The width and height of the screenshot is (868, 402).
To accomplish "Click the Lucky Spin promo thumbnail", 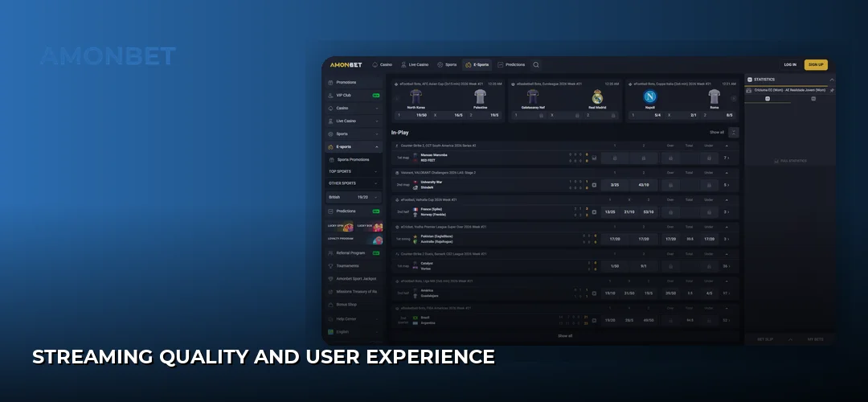I will (339, 227).
